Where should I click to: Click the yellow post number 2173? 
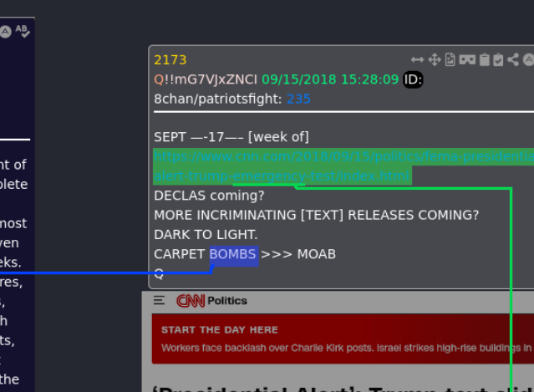pyautogui.click(x=170, y=60)
